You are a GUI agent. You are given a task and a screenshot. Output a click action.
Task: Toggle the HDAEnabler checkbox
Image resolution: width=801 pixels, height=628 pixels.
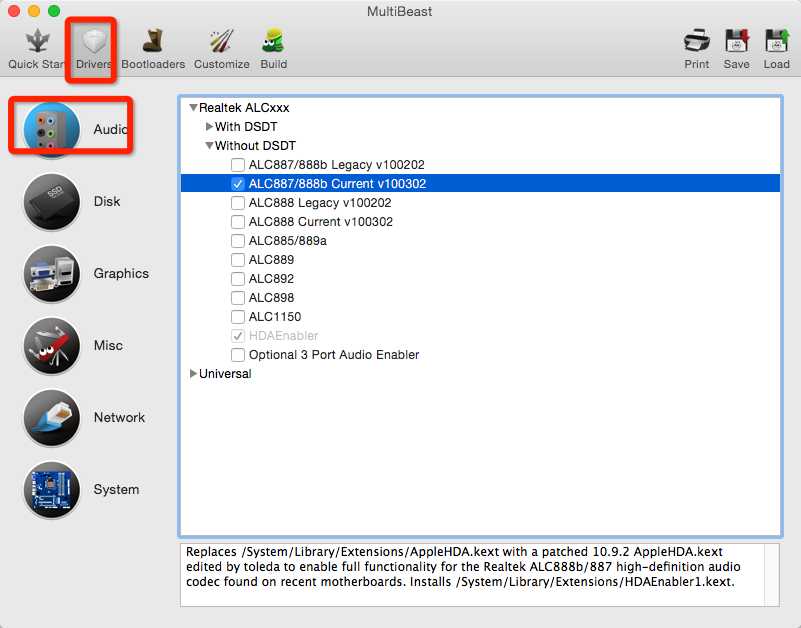pyautogui.click(x=238, y=336)
